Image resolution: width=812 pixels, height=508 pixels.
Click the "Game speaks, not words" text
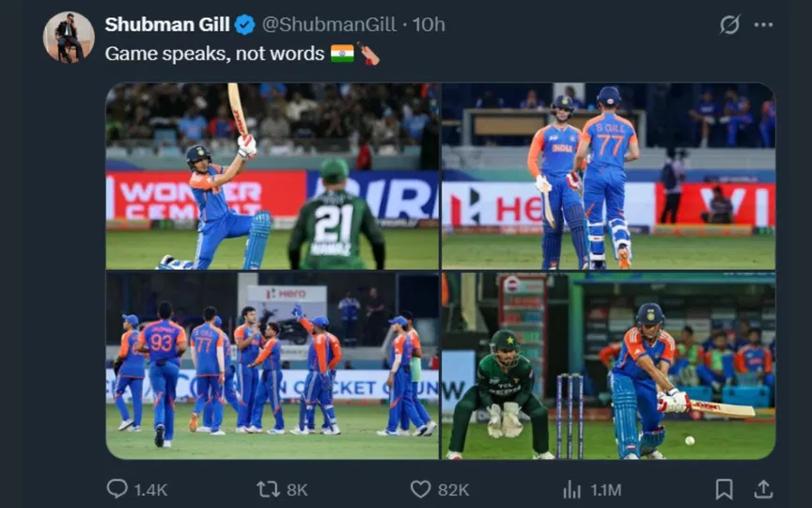click(x=214, y=54)
